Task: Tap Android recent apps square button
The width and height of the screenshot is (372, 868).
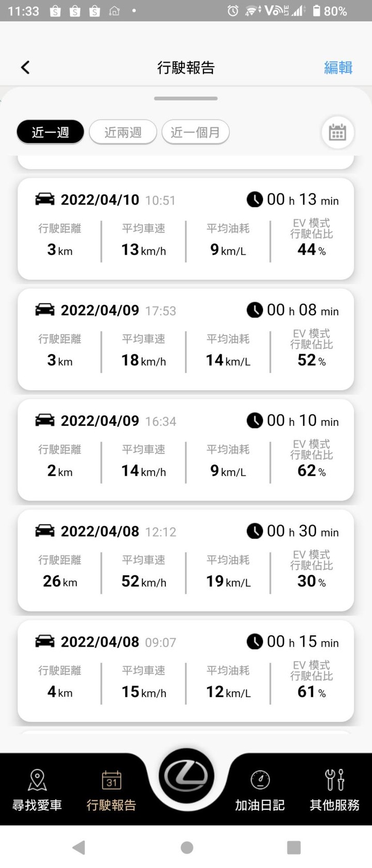Action: click(x=293, y=847)
